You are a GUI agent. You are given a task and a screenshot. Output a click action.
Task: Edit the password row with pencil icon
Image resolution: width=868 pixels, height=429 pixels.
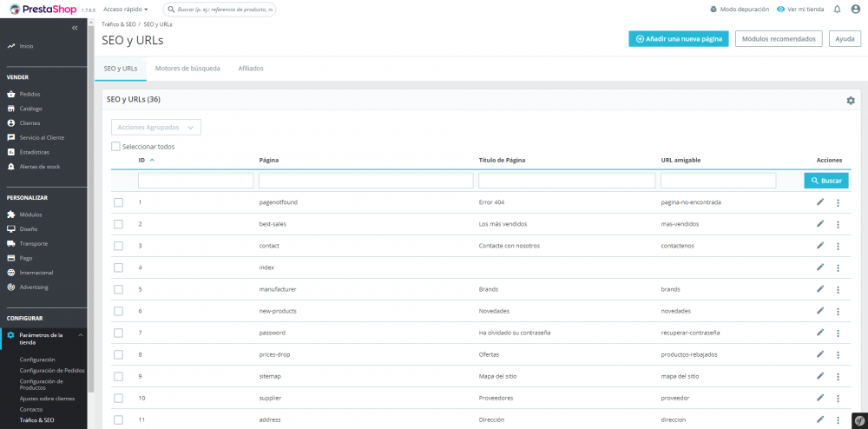tap(820, 332)
